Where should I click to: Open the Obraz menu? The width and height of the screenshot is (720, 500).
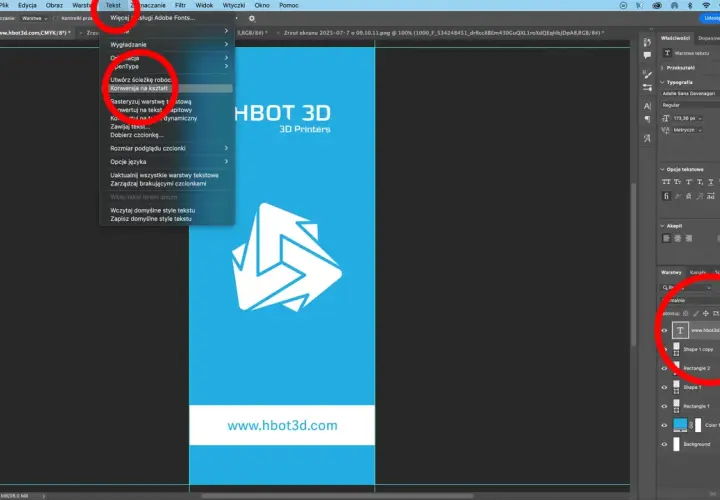(54, 6)
